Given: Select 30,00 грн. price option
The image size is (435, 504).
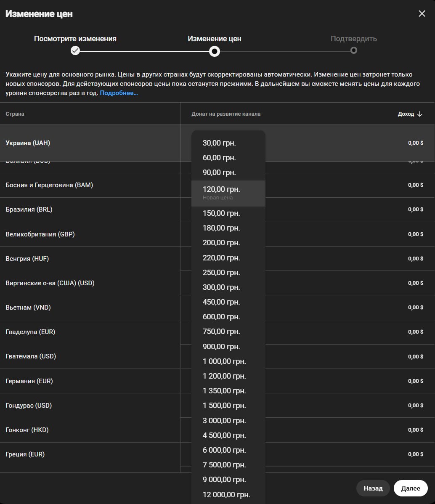Looking at the screenshot, I should coord(228,143).
